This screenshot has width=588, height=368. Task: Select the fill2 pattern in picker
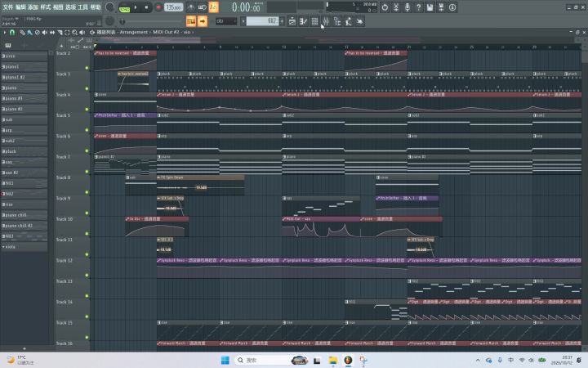point(24,194)
